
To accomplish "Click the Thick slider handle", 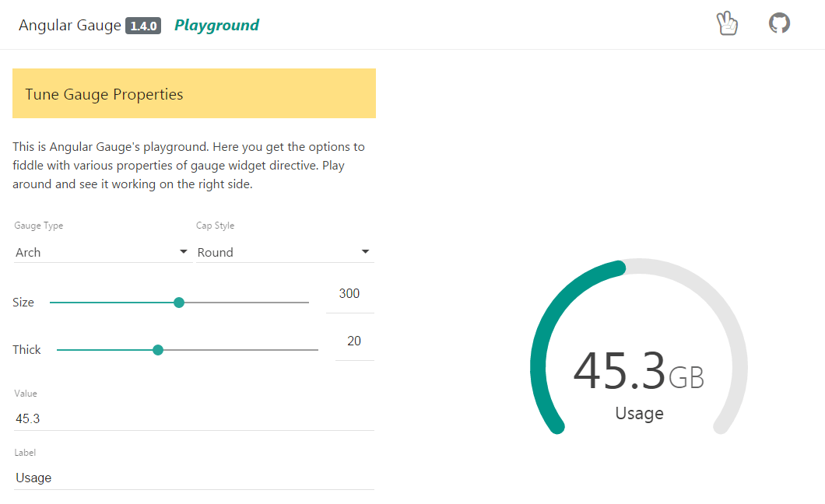I will pyautogui.click(x=158, y=350).
